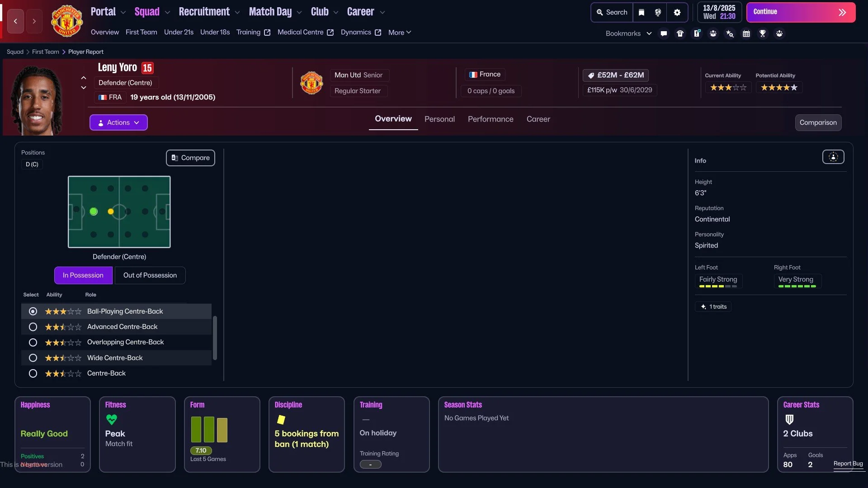Select Advanced Centre-Back role radio

33,327
